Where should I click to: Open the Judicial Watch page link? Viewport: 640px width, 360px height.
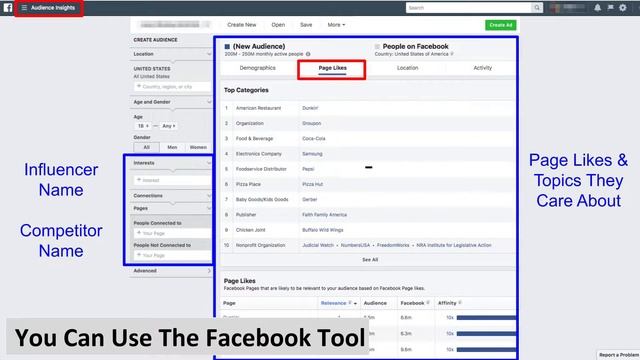click(x=318, y=245)
